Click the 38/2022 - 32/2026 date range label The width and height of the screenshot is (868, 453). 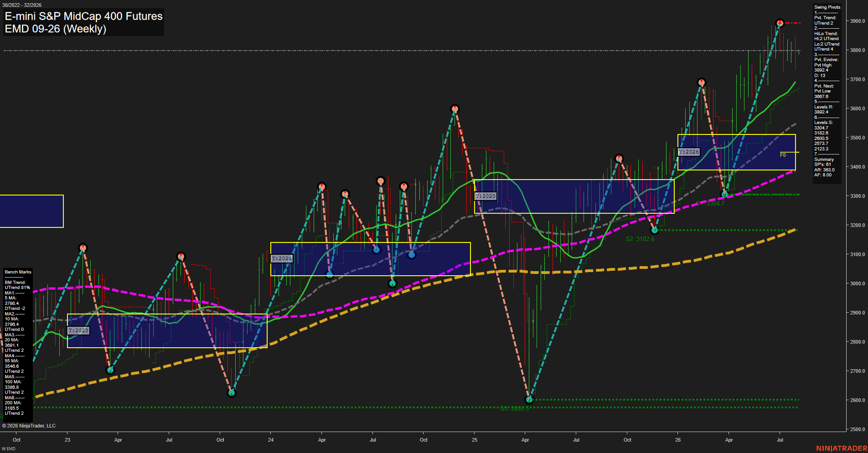21,5
